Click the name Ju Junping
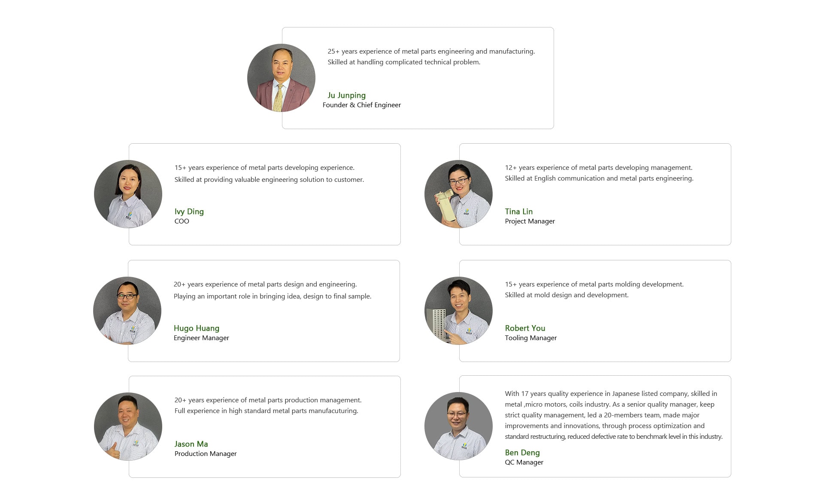 click(346, 95)
